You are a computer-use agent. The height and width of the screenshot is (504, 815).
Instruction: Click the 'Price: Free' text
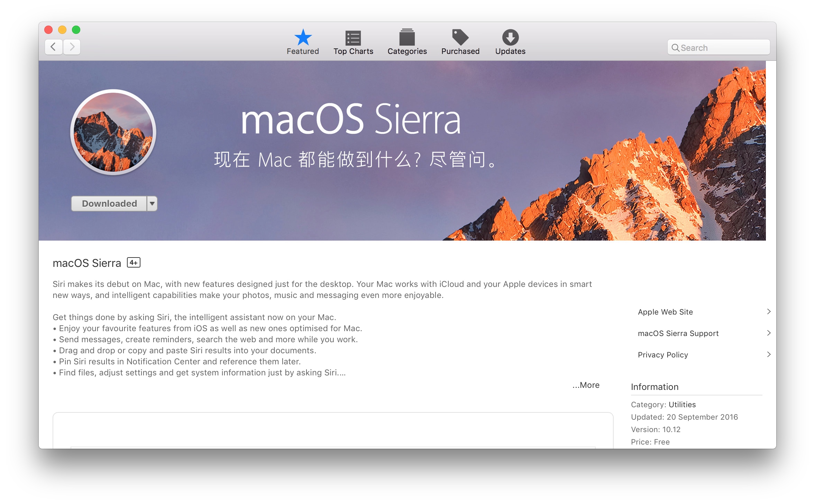(650, 442)
